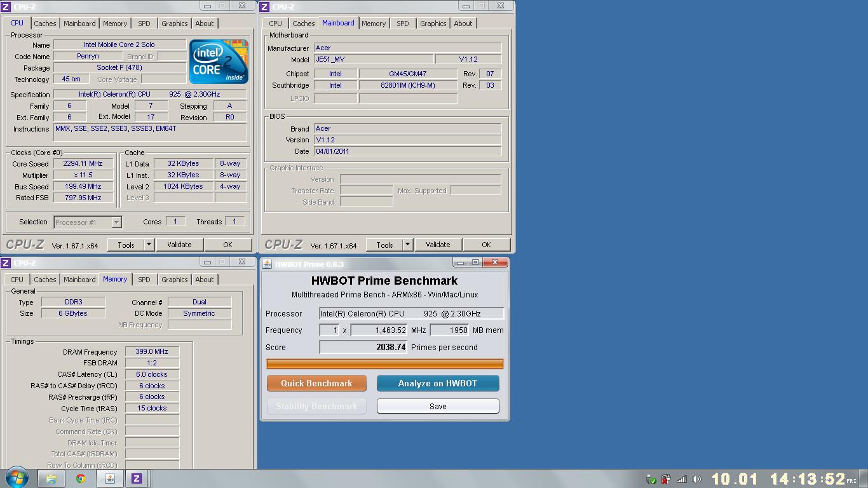Click the Intel Core 2 inside logo
The height and width of the screenshot is (488, 868).
point(219,62)
